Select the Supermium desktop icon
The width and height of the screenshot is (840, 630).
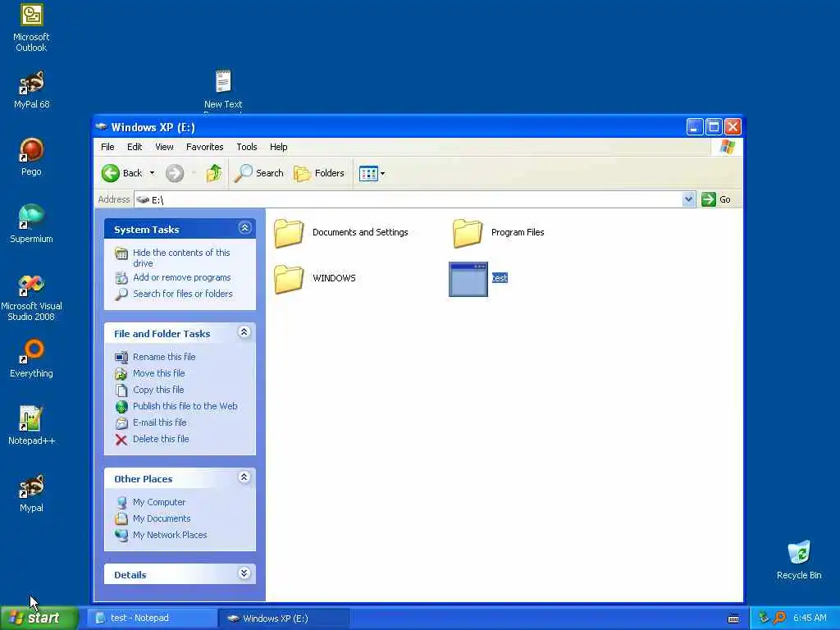coord(32,217)
